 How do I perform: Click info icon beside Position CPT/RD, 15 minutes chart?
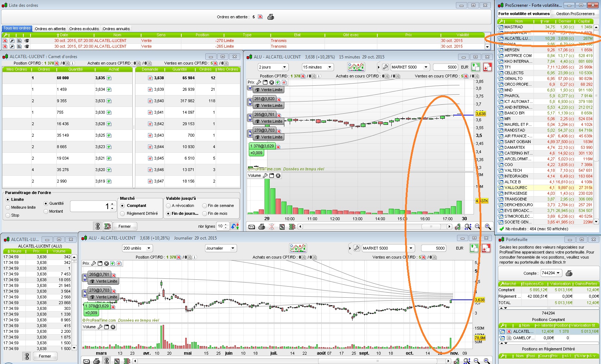coord(319,76)
